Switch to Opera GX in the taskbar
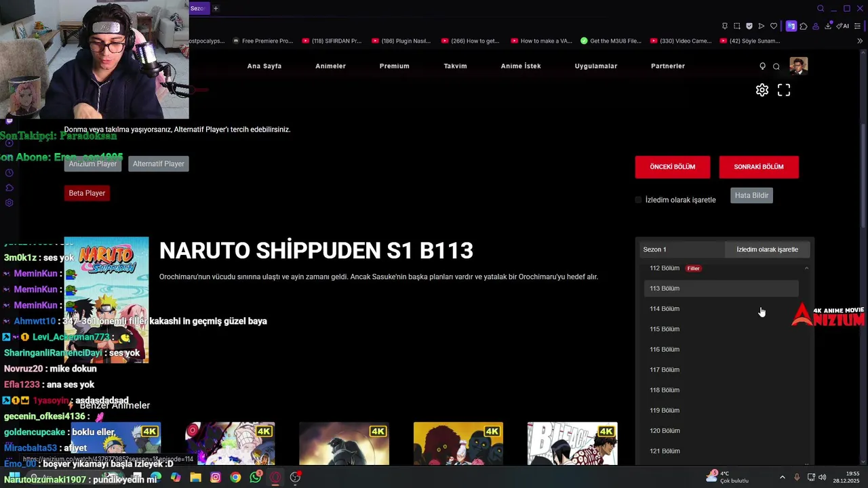Screen dimensions: 868x488 pyautogui.click(x=275, y=477)
